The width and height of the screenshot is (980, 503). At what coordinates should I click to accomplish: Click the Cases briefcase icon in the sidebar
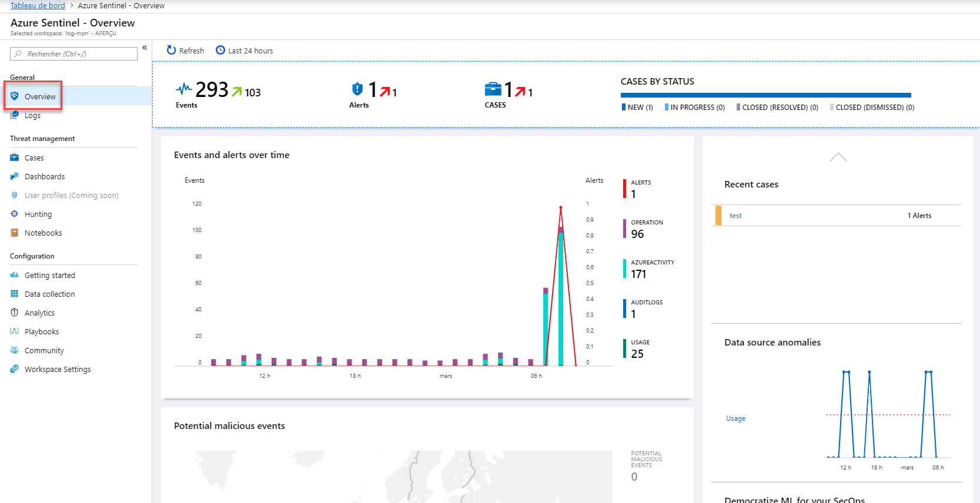point(15,157)
